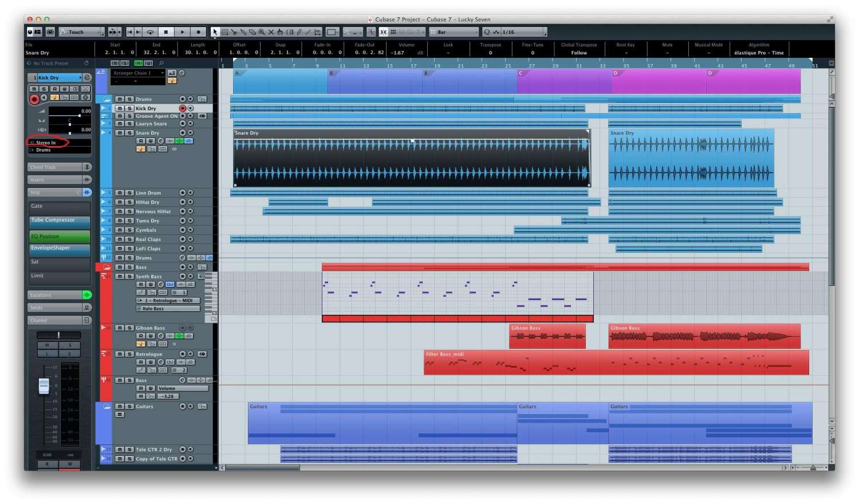Open the Touch automation mode dropdown

click(81, 32)
